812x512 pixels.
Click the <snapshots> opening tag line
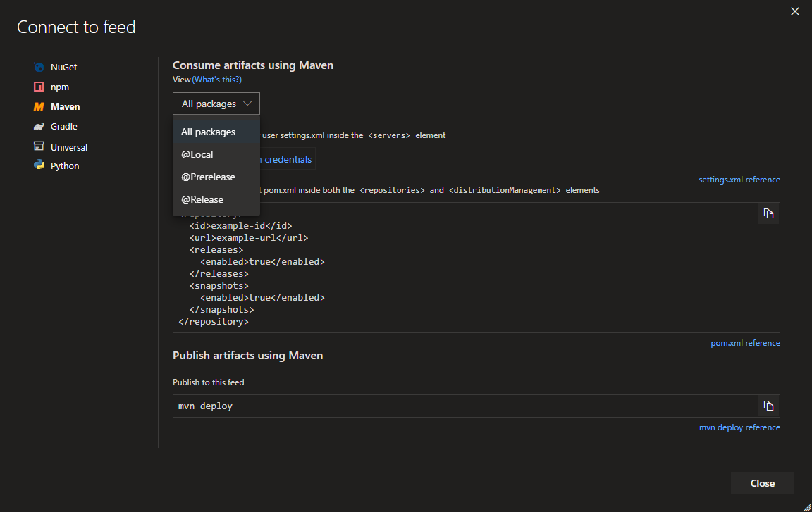(219, 286)
